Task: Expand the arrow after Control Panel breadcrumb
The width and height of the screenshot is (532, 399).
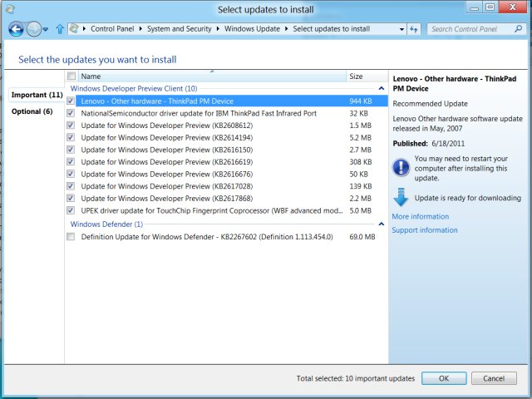Action: (x=140, y=29)
